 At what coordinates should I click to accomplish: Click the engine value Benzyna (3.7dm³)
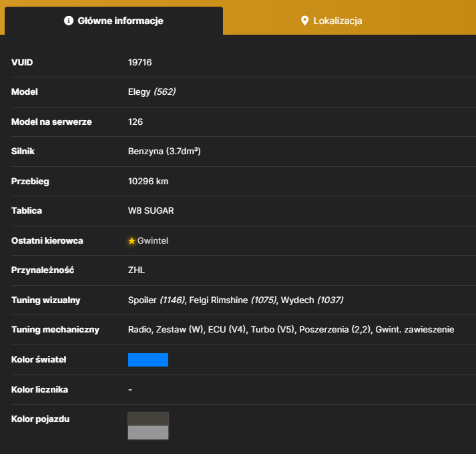coord(164,152)
